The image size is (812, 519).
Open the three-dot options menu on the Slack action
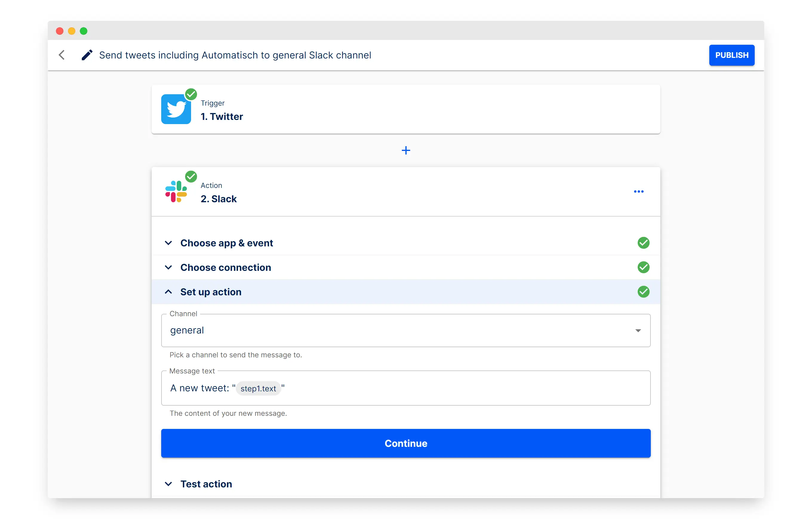click(x=638, y=191)
